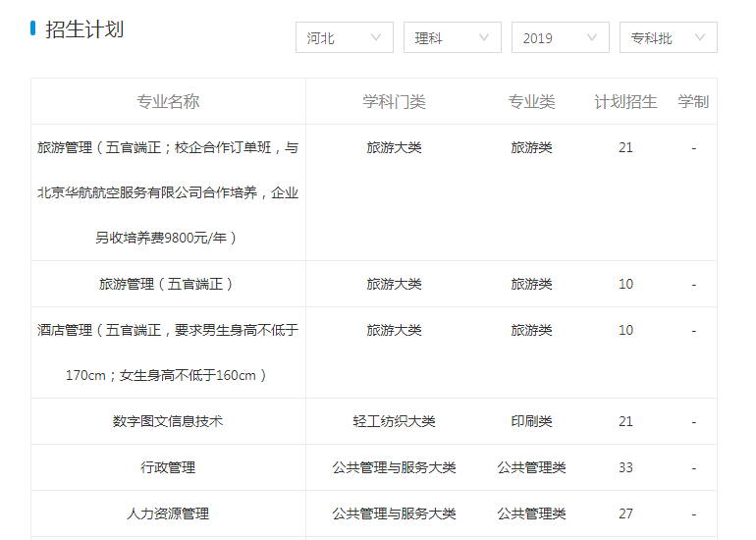Viewport: 756px width, 540px height.
Task: Click the planned enrollment value 27
Action: tap(625, 513)
